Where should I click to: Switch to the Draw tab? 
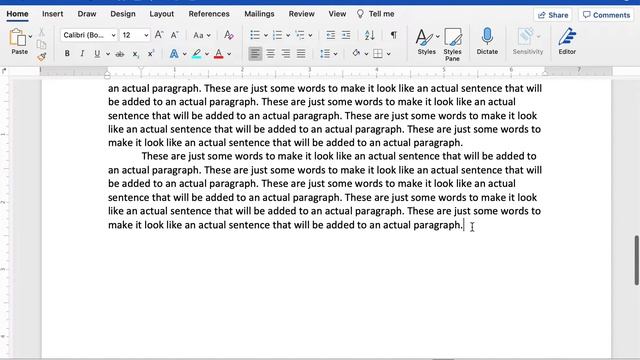[x=87, y=14]
